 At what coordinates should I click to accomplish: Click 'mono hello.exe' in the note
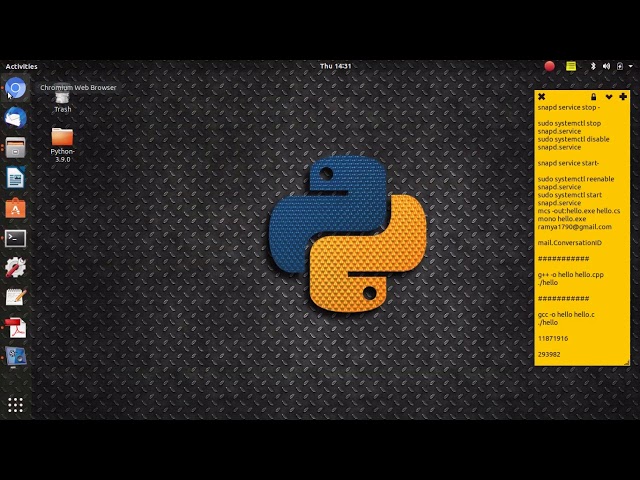[x=562, y=219]
